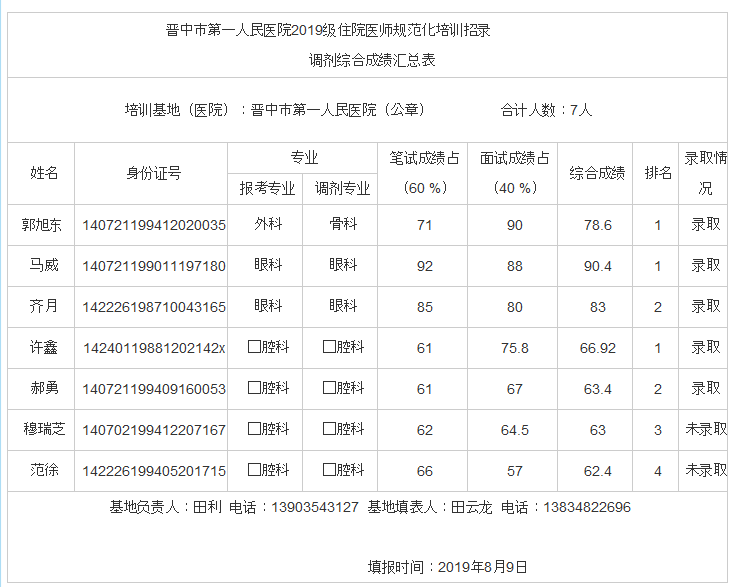Click ID number 140721199011197180
Screen dimensions: 740x587
[154, 266]
